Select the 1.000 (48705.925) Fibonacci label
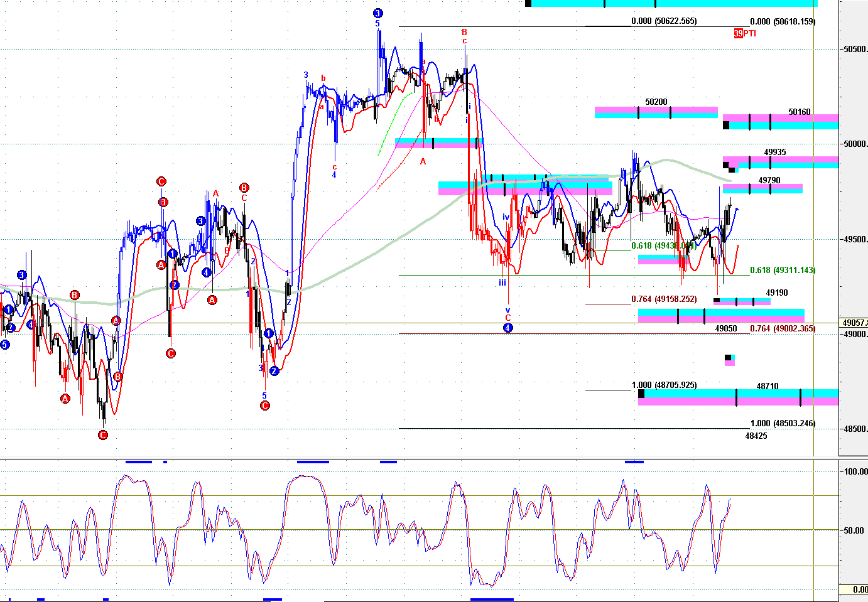The width and height of the screenshot is (868, 602). [664, 385]
